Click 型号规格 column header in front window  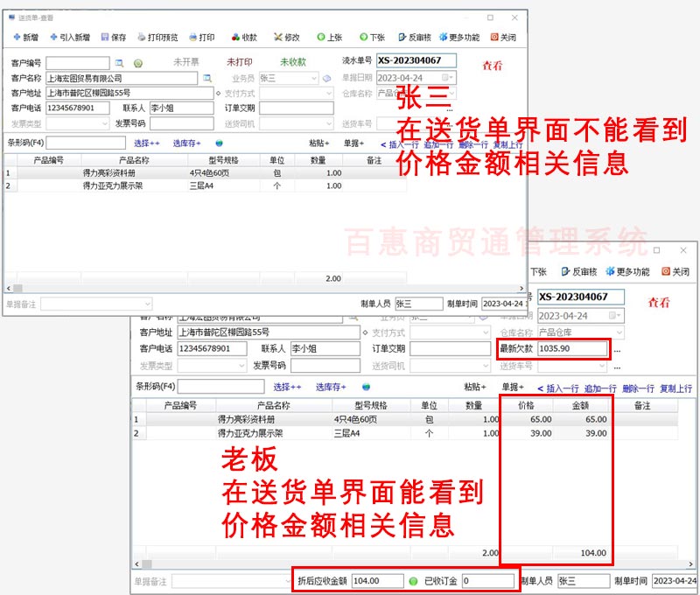[224, 160]
